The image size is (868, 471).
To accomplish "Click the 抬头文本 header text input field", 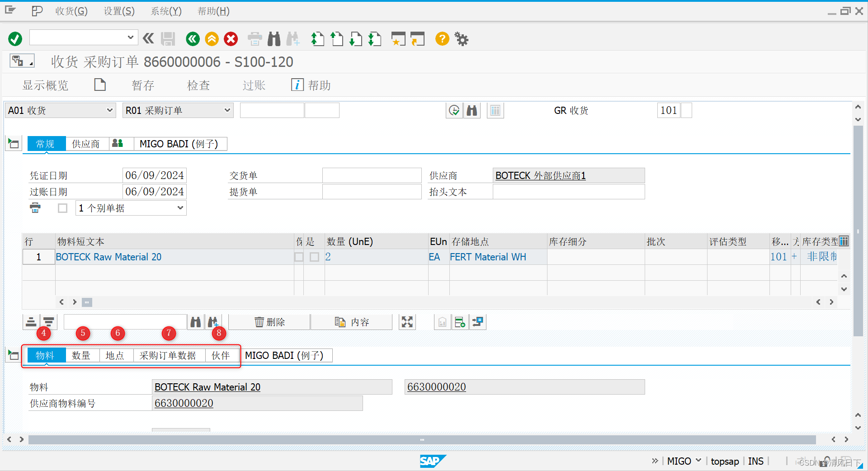I will pos(569,192).
